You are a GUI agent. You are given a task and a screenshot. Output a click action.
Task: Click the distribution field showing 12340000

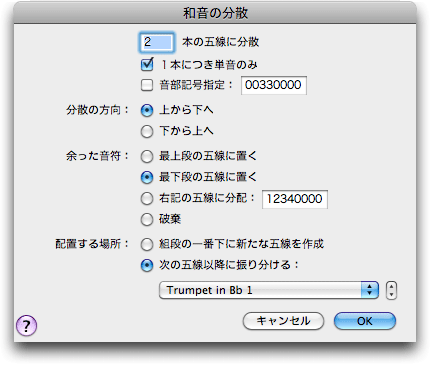[295, 199]
